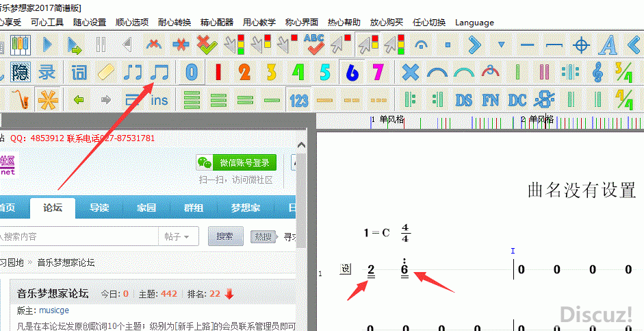The width and height of the screenshot is (644, 331).
Task: Select the green note number 4
Action: click(298, 73)
